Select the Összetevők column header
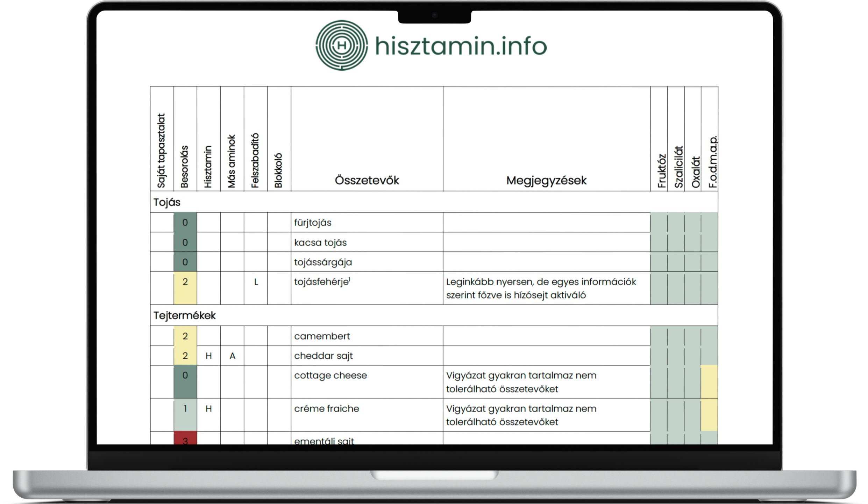This screenshot has height=504, width=868. (367, 180)
